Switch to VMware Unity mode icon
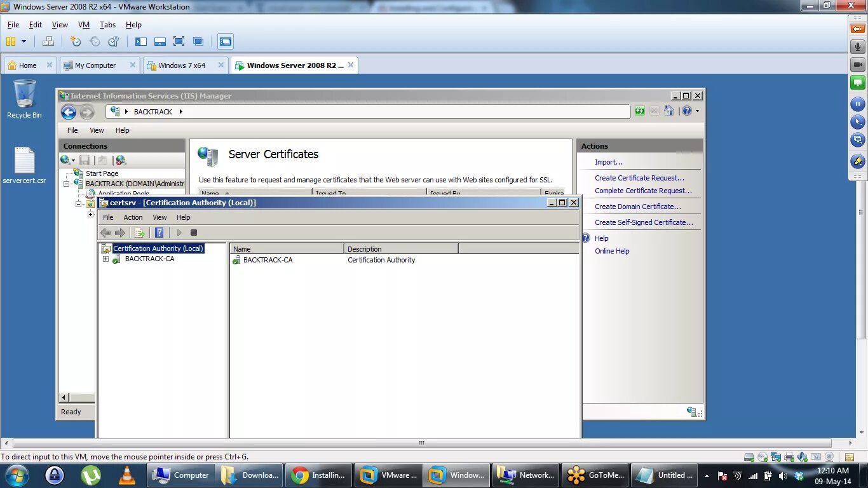This screenshot has height=488, width=868. (x=198, y=41)
